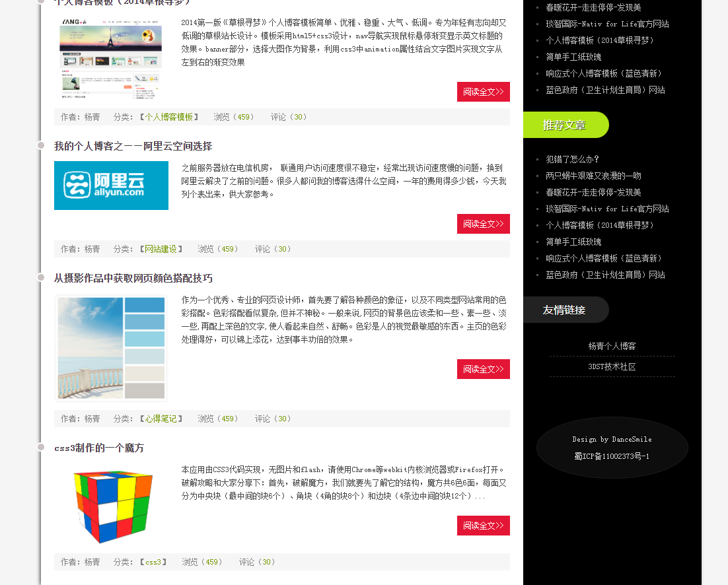728x585 pixels.
Task: Select the 心得笔记 category link
Action: click(161, 419)
